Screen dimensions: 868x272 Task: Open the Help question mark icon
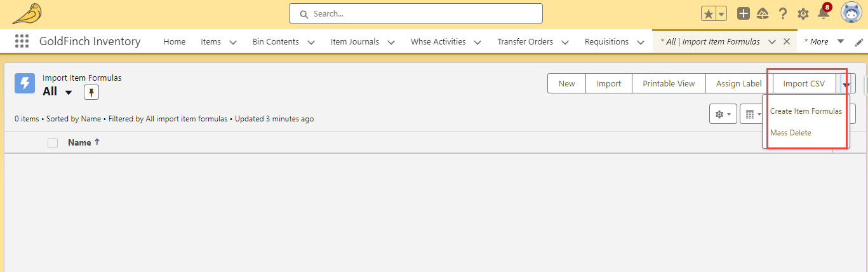coord(783,14)
